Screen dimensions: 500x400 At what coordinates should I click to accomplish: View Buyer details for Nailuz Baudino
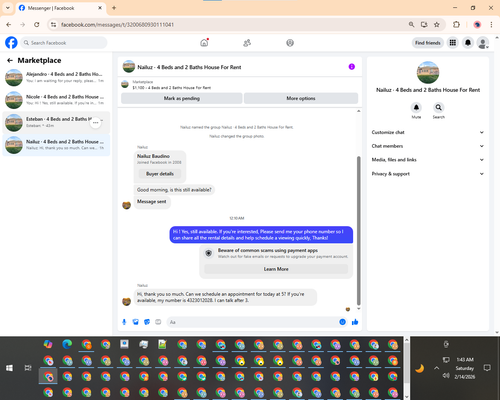point(160,174)
